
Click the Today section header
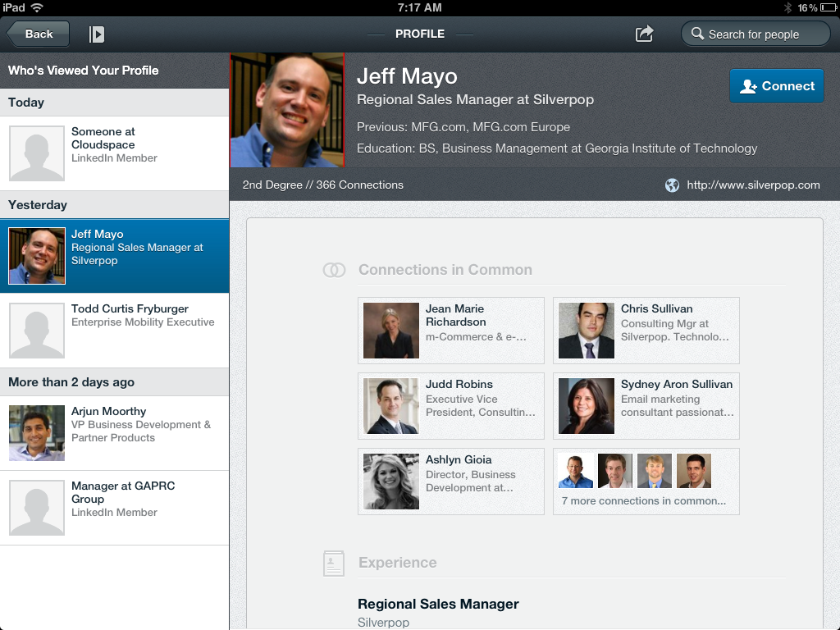pyautogui.click(x=115, y=103)
